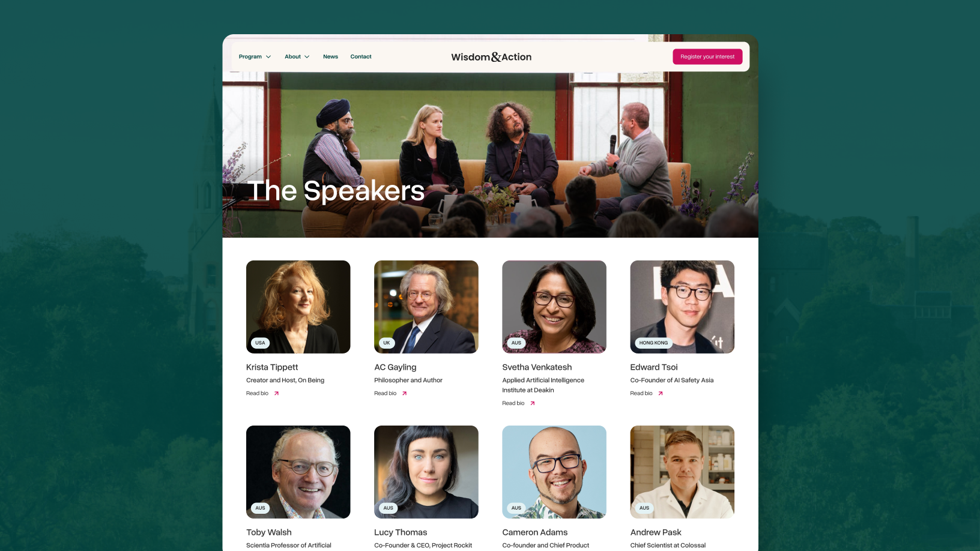Screen dimensions: 980x551
Task: Click the Svetha Venkatesh name heading
Action: [537, 367]
